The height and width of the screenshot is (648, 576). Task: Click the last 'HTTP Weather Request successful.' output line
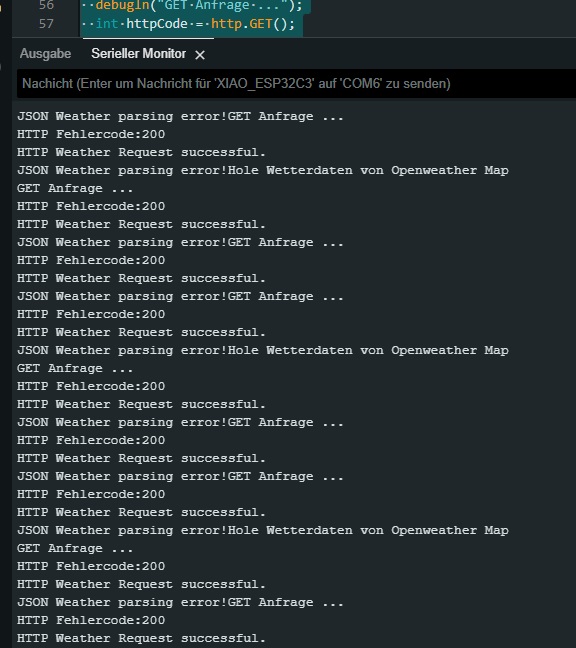(x=141, y=638)
